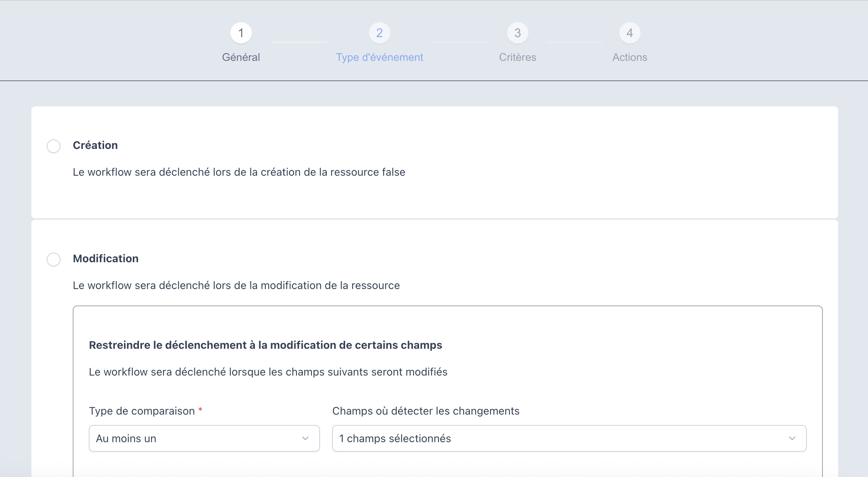Click the chevron in champs sélectionnés select
This screenshot has height=477, width=868.
[792, 438]
